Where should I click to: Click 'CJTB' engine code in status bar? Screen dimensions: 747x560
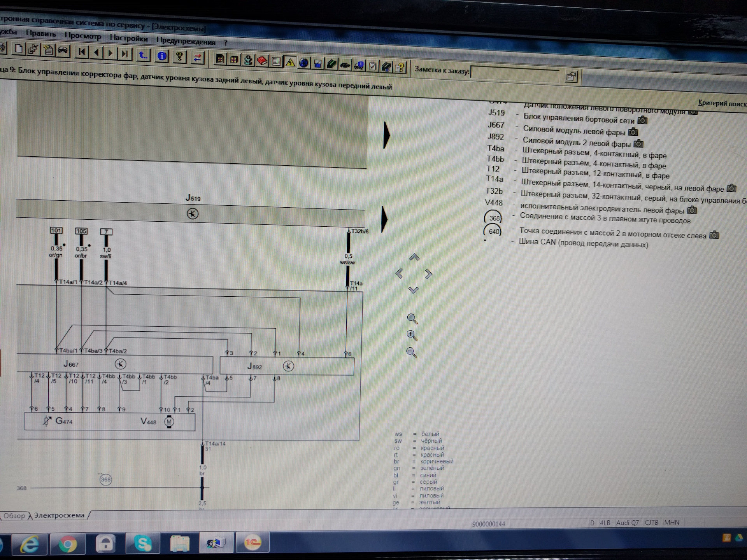(652, 522)
